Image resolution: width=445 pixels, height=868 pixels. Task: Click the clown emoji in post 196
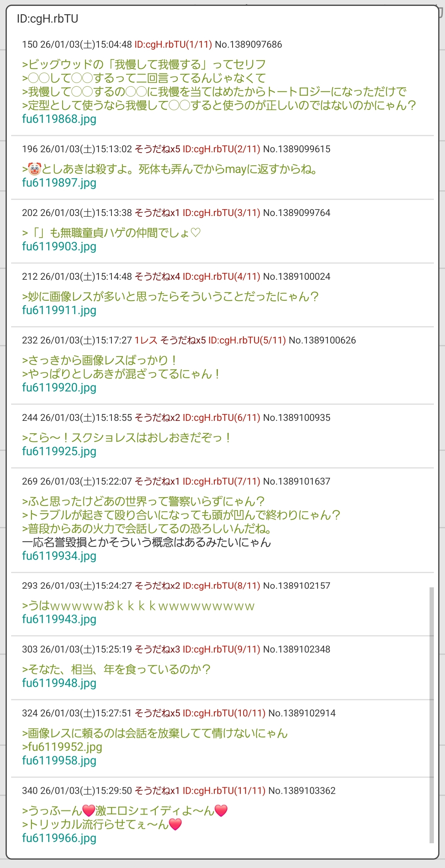tap(34, 169)
